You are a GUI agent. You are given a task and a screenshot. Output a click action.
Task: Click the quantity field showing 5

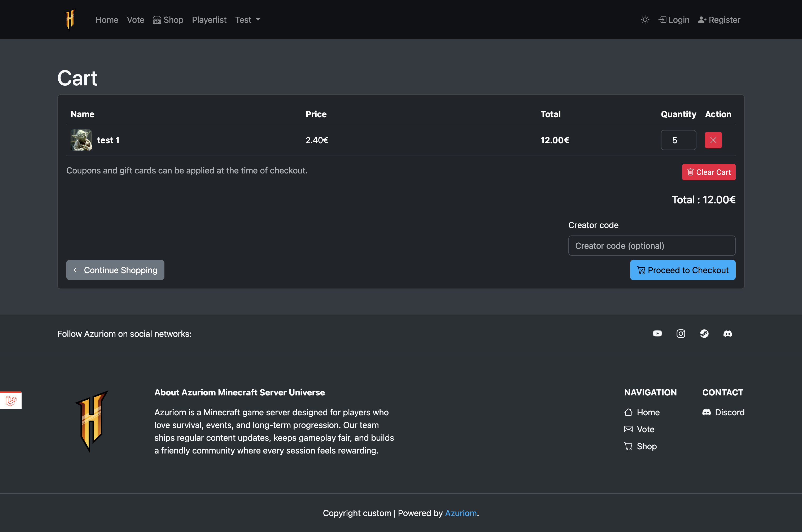pos(678,140)
